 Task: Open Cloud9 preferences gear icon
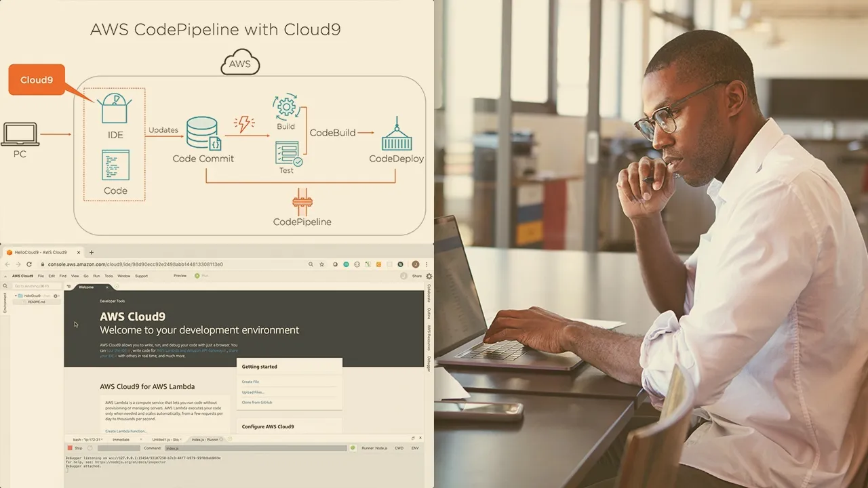click(429, 276)
